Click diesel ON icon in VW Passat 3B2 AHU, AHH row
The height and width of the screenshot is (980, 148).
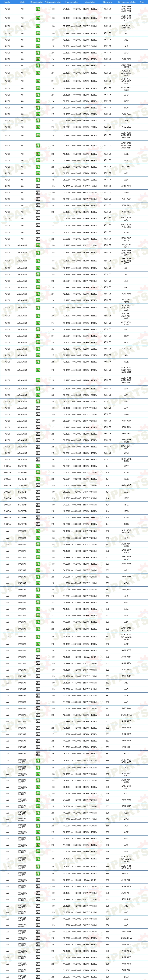pos(38,657)
